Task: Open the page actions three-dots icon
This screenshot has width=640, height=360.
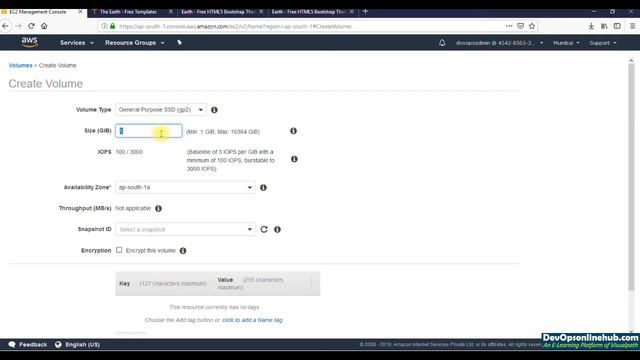Action: [509, 26]
